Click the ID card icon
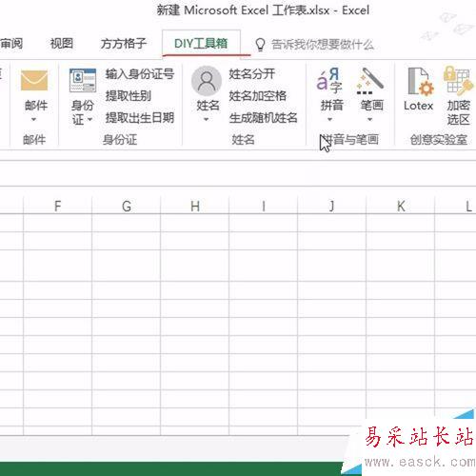 (83, 80)
